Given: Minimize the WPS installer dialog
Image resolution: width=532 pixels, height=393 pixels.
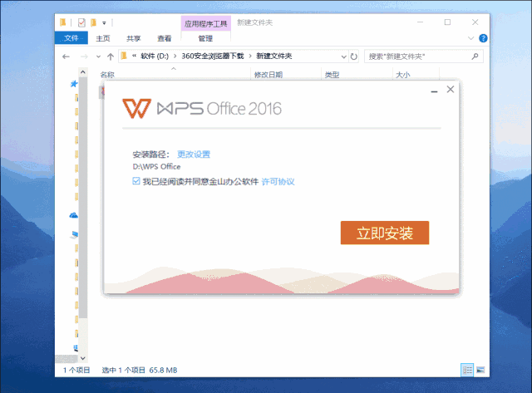Looking at the screenshot, I should click(x=434, y=91).
